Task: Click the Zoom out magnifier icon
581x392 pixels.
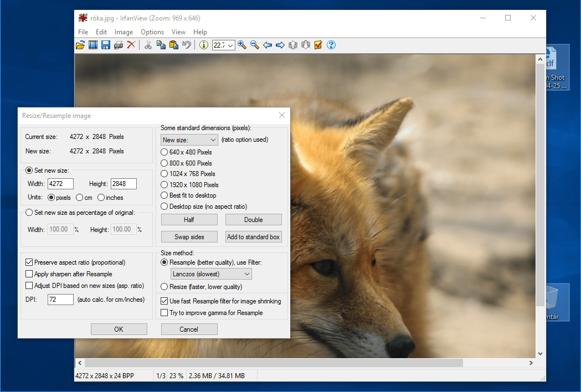Action: (x=255, y=45)
